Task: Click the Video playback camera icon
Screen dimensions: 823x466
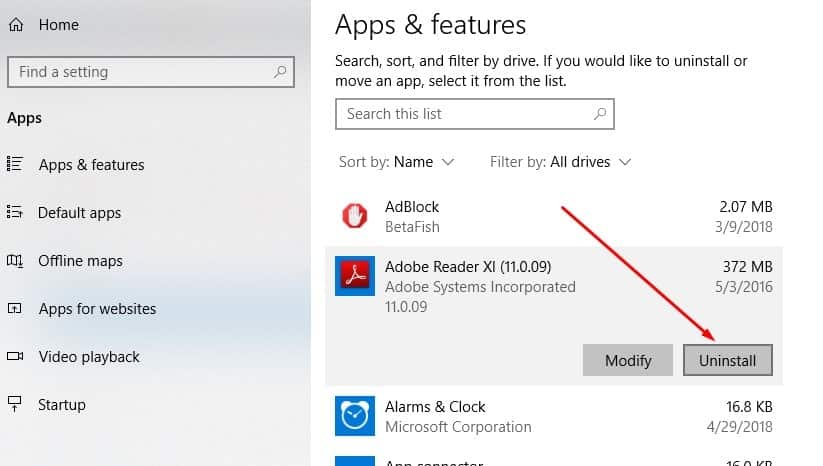Action: 15,356
